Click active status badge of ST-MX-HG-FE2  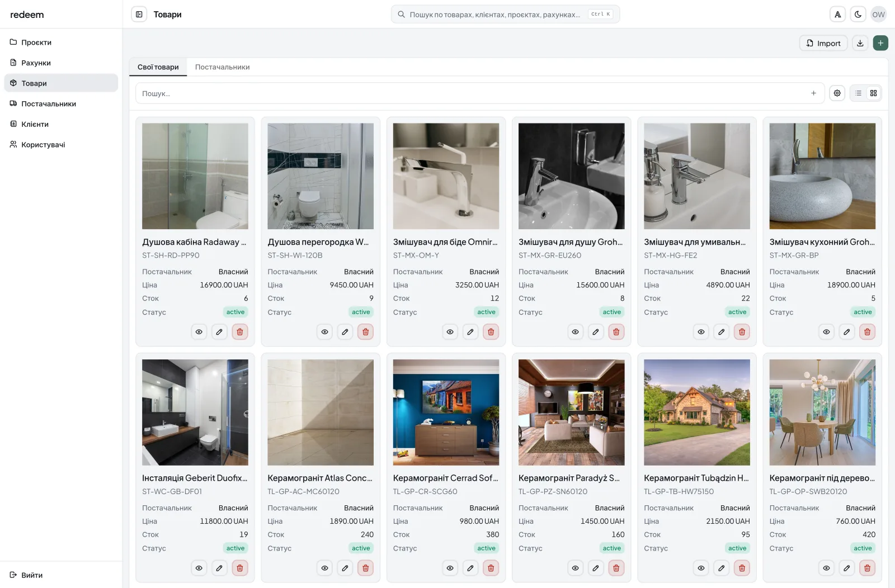tap(737, 312)
